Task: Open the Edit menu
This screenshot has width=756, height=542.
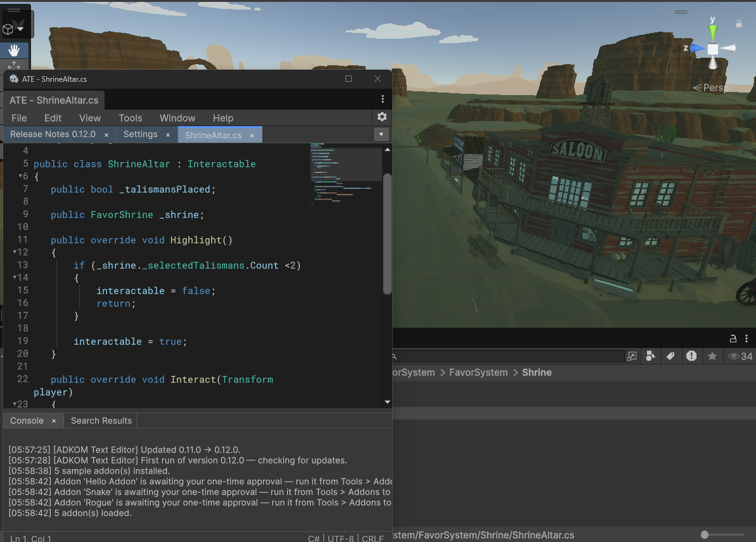Action: [53, 118]
